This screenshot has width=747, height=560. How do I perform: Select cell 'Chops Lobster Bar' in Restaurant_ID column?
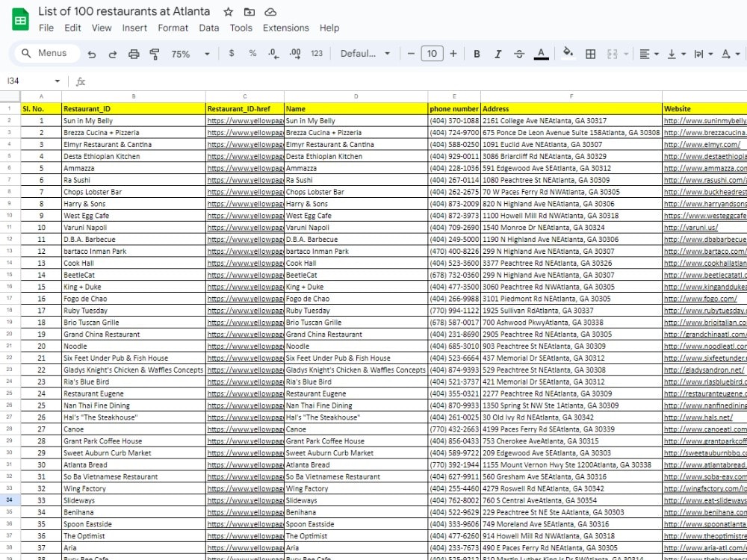tap(134, 192)
